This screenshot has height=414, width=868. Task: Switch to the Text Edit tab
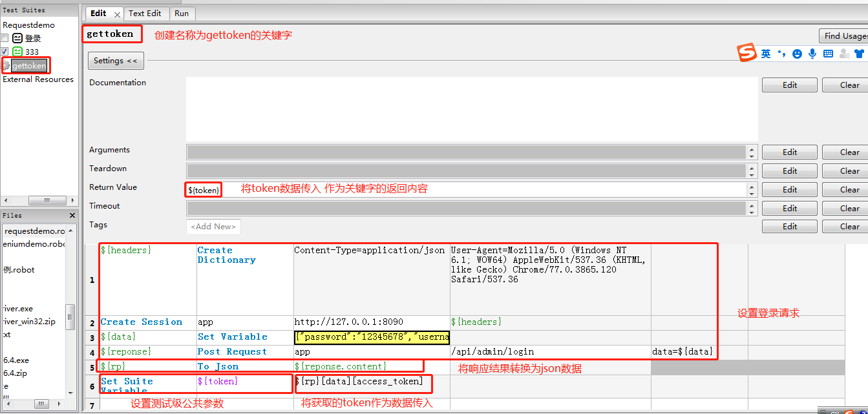(x=145, y=13)
